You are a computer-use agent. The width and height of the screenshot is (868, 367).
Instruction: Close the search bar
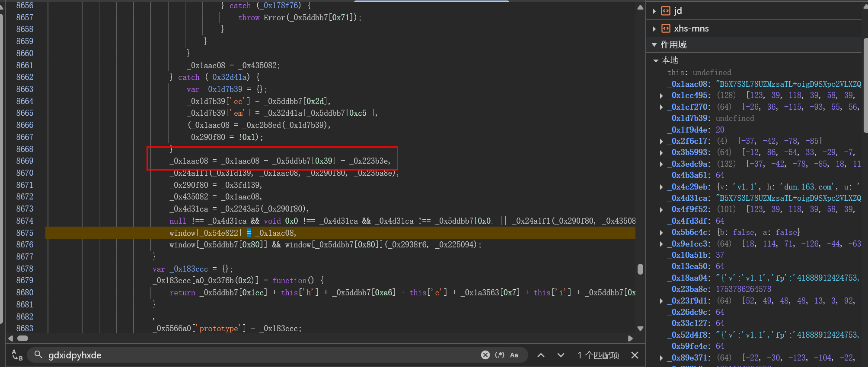[x=635, y=355]
